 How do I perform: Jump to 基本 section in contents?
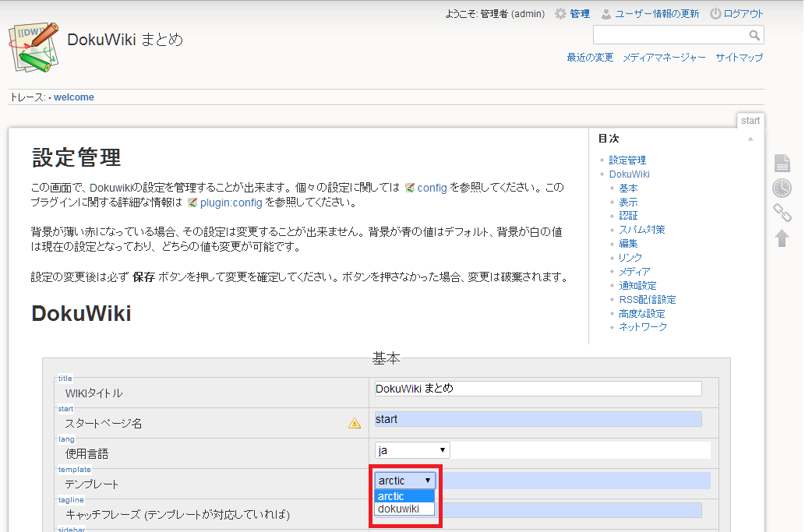[x=628, y=188]
